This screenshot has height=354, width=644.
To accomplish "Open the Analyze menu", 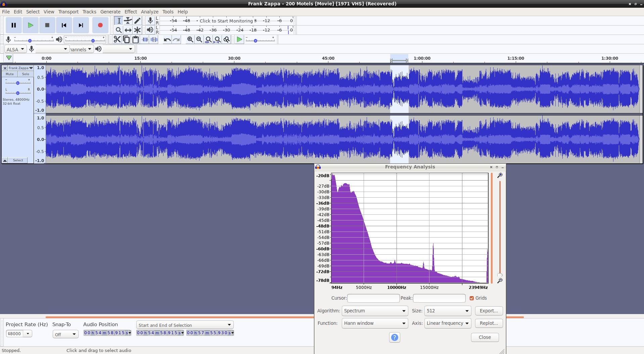I will [150, 12].
